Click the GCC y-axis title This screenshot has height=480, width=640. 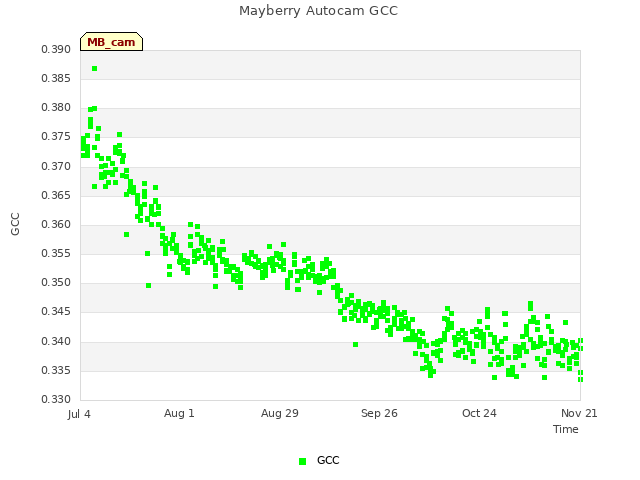[15, 224]
